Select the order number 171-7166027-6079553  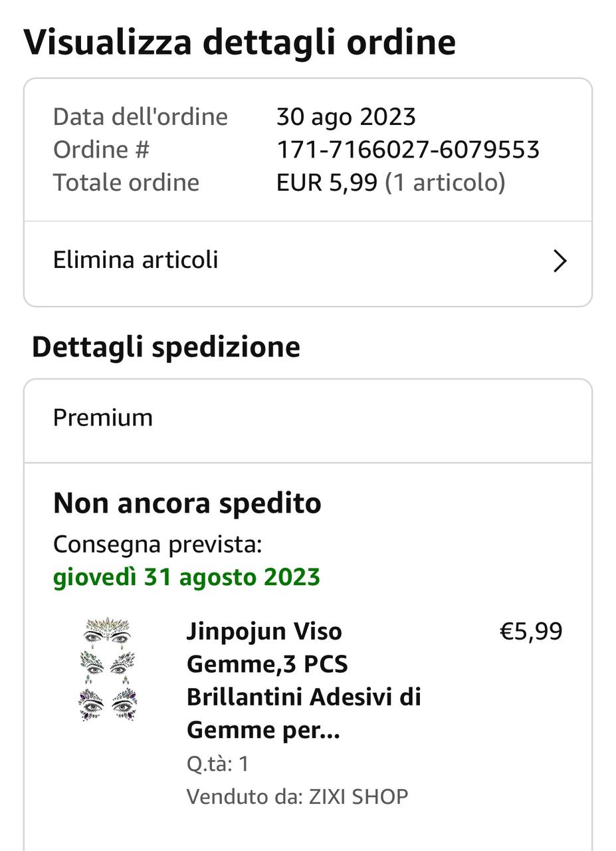(407, 150)
